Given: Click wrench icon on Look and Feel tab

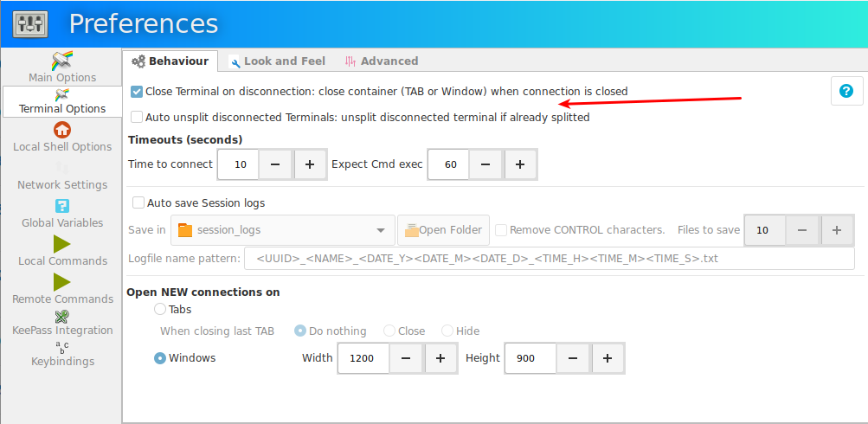Looking at the screenshot, I should tap(235, 62).
